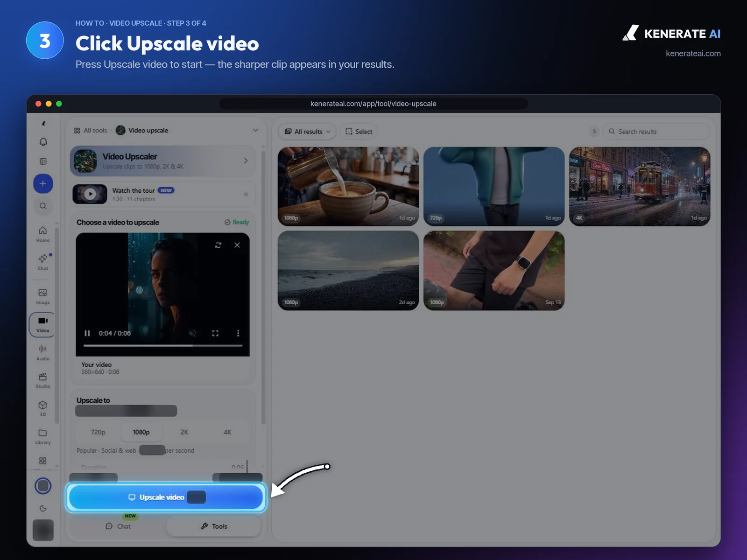Select 720p resolution option
Image resolution: width=747 pixels, height=560 pixels.
pyautogui.click(x=98, y=432)
